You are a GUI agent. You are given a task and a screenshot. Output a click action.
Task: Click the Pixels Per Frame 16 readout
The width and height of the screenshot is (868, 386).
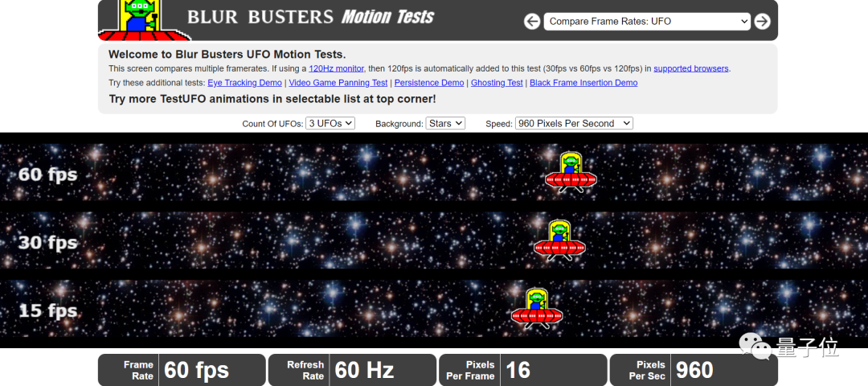[522, 370]
